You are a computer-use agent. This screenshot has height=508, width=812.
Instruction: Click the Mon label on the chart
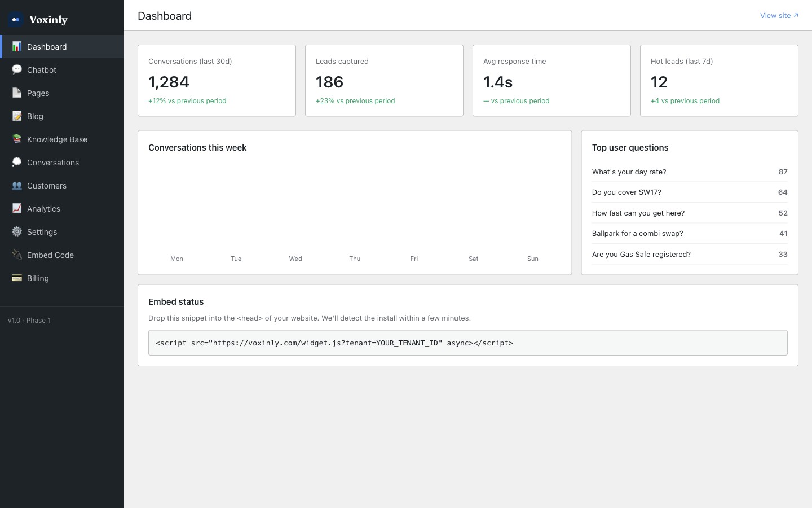click(176, 259)
